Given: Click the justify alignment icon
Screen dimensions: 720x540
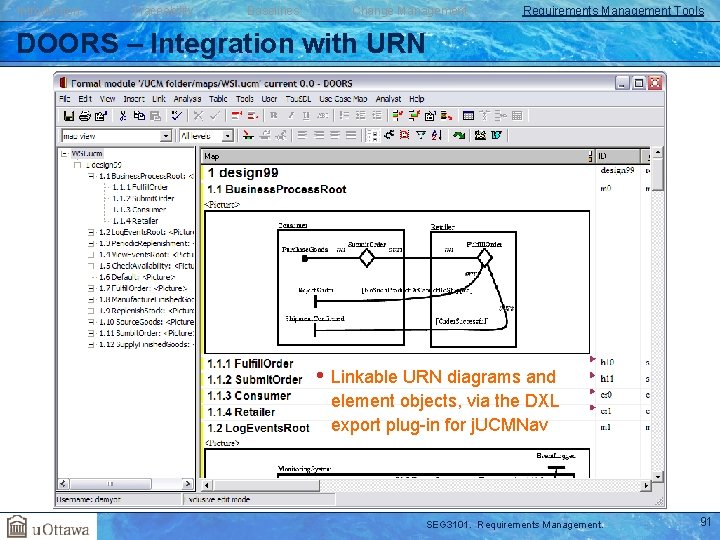Looking at the screenshot, I should (351, 135).
